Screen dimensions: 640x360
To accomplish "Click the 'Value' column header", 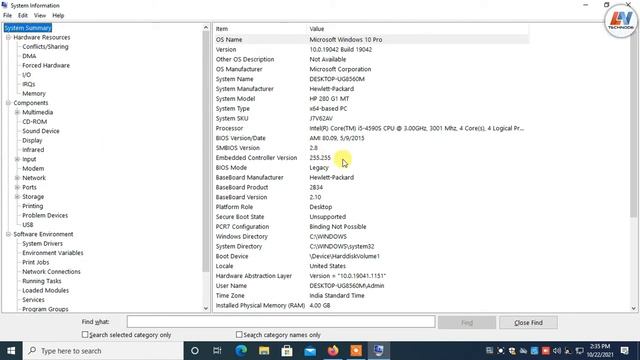I will [x=418, y=29].
